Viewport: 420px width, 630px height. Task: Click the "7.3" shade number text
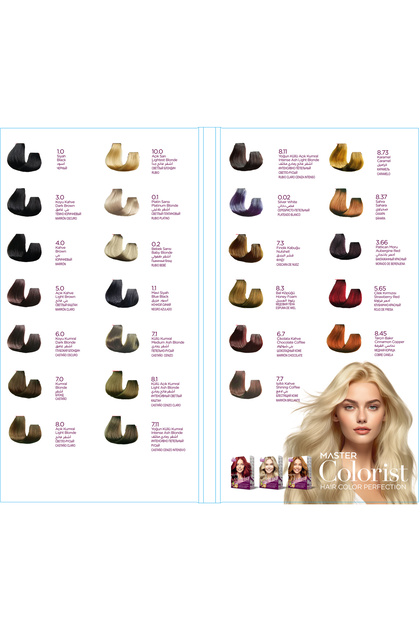(281, 243)
